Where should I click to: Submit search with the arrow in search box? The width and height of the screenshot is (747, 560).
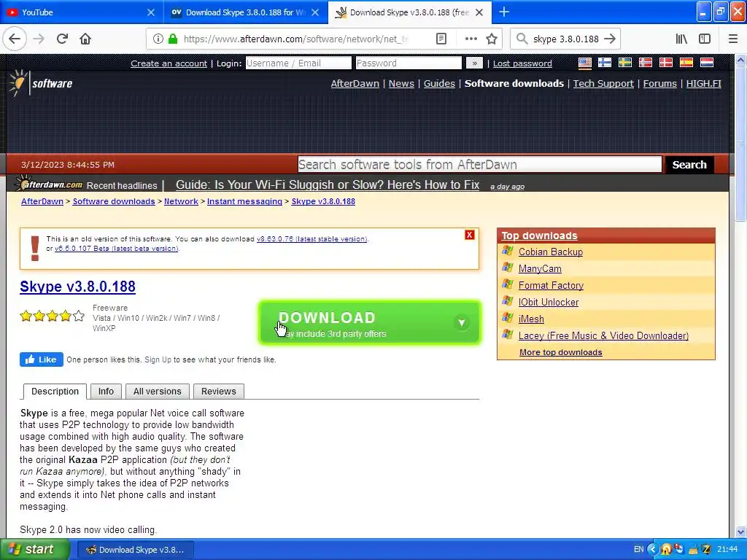[610, 39]
